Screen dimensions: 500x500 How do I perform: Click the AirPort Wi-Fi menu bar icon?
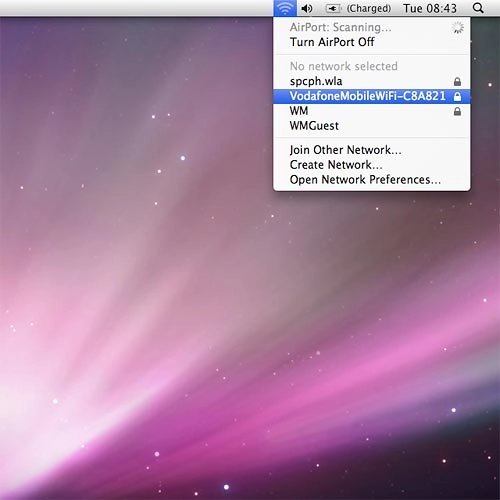[285, 8]
